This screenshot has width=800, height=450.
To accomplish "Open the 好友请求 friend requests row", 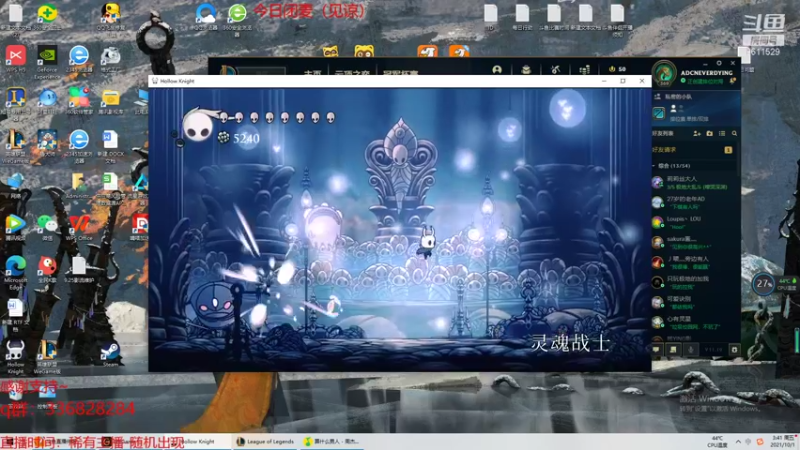I will 694,149.
